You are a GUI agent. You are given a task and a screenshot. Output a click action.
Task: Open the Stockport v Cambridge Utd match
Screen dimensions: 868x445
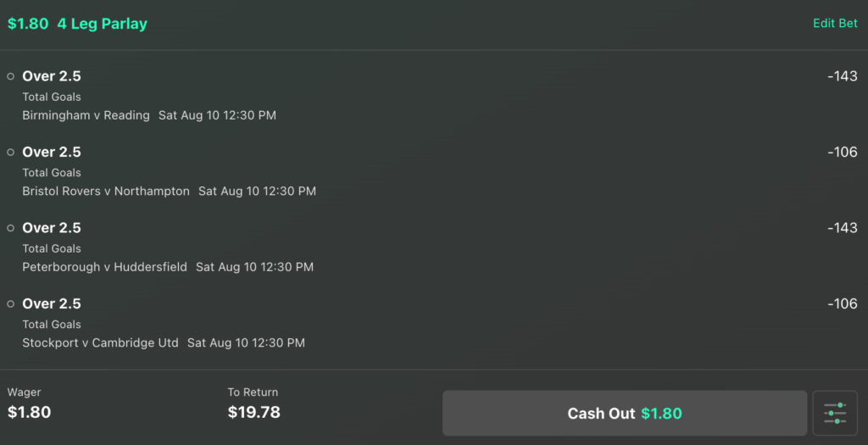[100, 342]
